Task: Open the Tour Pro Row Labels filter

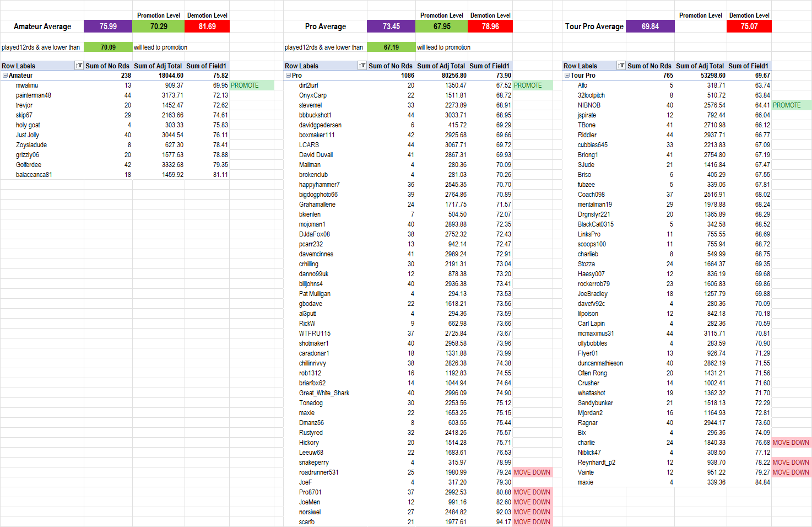Action: (x=621, y=66)
